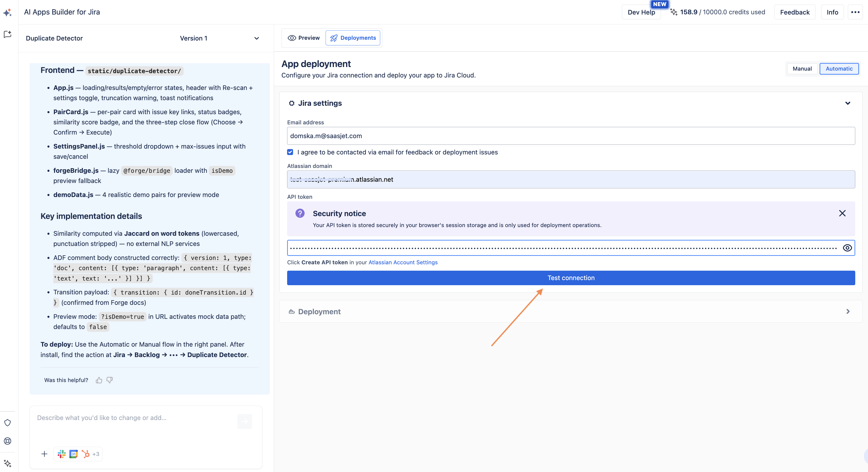Image resolution: width=868 pixels, height=472 pixels.
Task: Click the Test connection button
Action: [571, 278]
